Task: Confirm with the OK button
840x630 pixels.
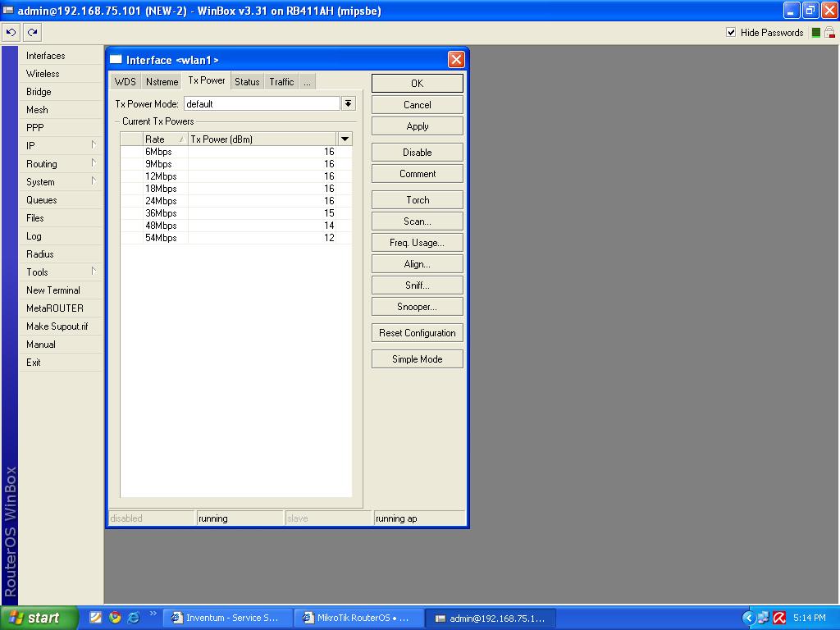Action: [x=418, y=84]
